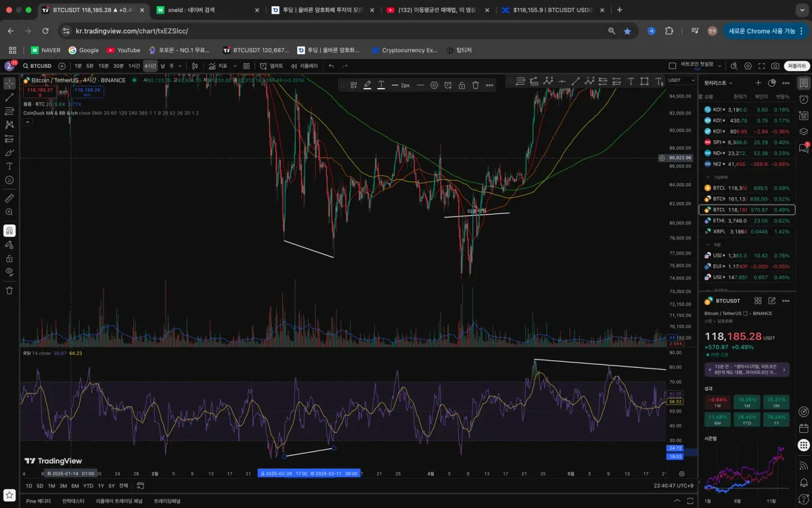Open more options in drawing toolbar

[x=491, y=85]
